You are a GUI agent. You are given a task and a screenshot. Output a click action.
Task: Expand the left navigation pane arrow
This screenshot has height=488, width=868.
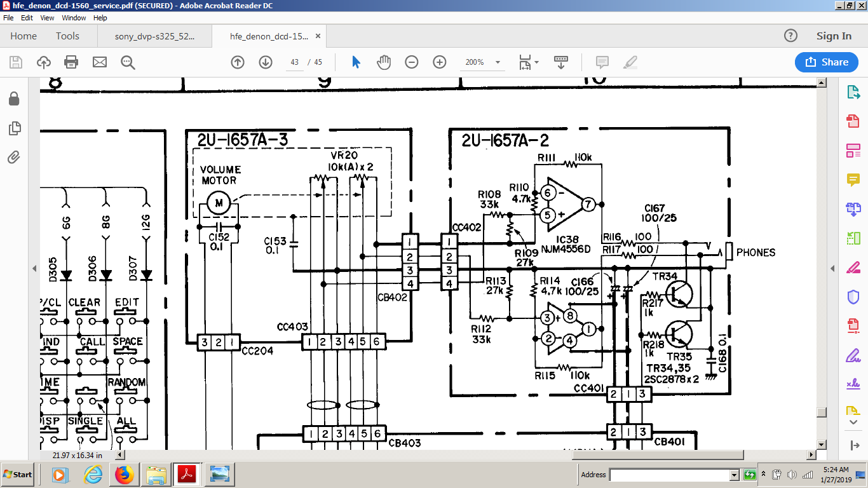34,269
